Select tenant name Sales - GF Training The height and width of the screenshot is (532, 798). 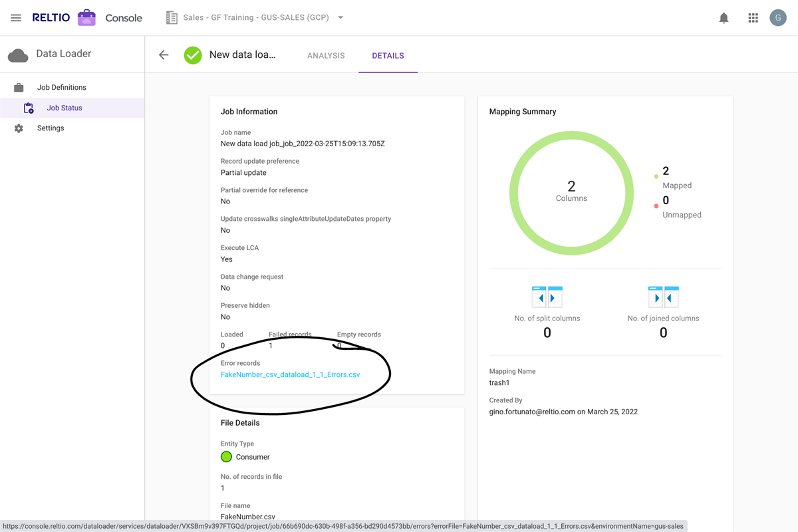click(256, 18)
